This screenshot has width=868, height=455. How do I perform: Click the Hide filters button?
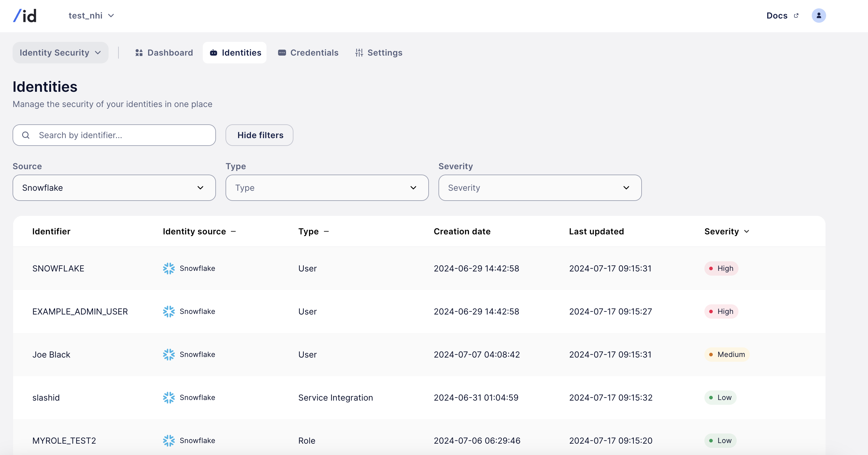[259, 135]
